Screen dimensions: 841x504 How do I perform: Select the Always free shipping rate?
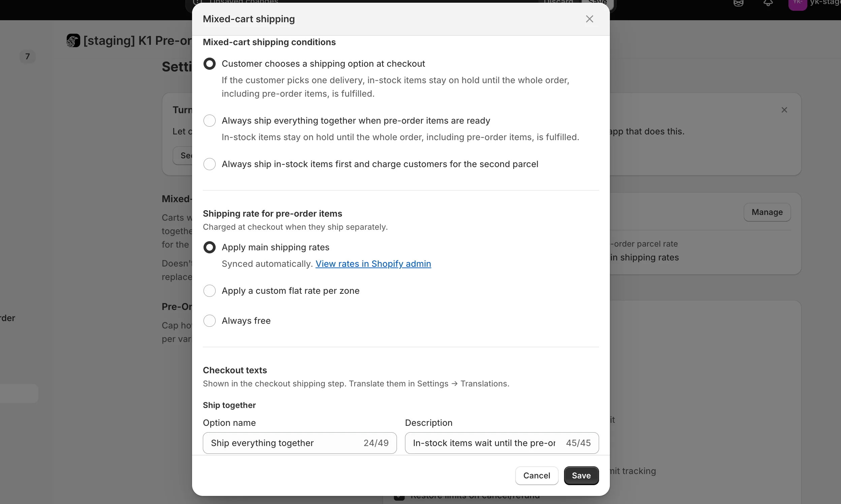click(210, 321)
